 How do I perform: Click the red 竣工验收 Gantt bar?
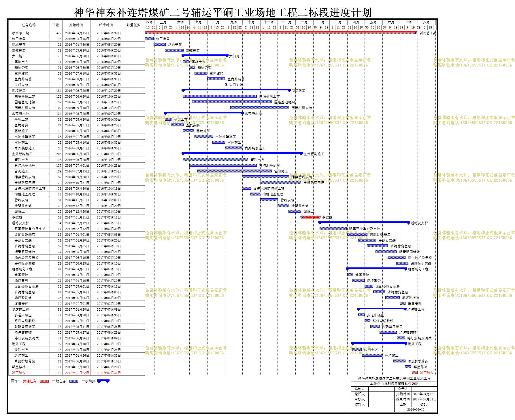(x=415, y=373)
